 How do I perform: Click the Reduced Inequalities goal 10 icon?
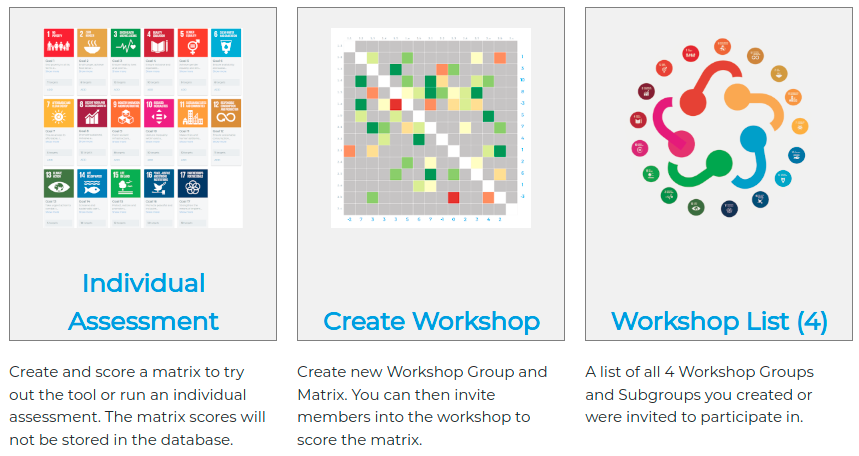(160, 114)
